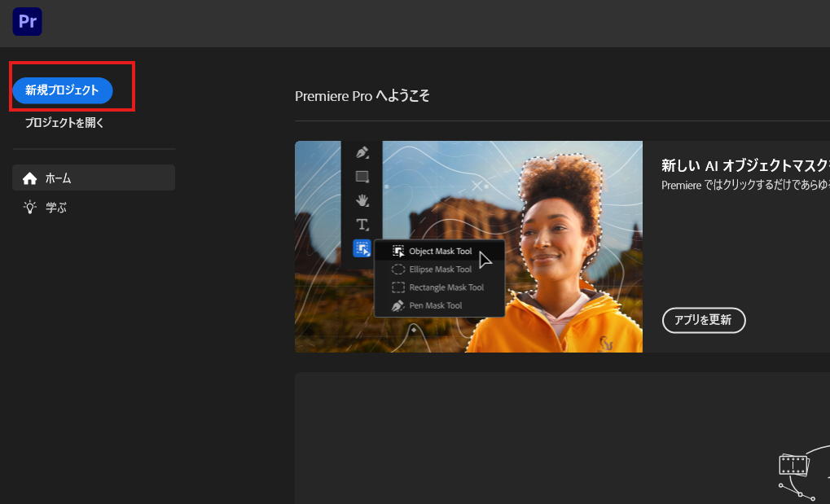The width and height of the screenshot is (830, 504).
Task: Click the Premiere Pro へようこそ title
Action: tap(362, 96)
